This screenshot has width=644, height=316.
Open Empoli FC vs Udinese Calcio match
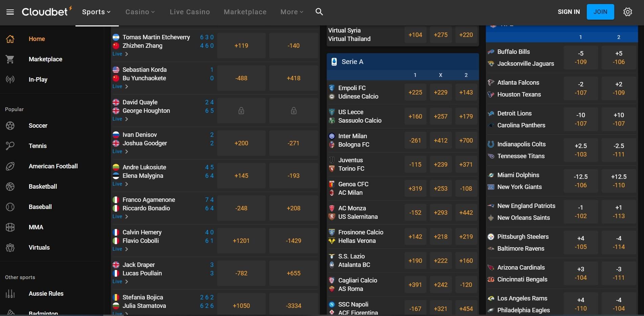coord(358,92)
